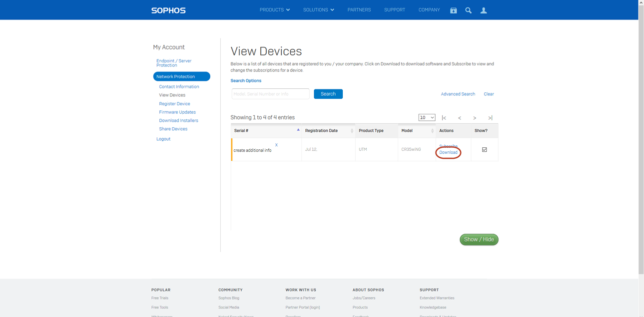Open the SUPPORT menu item

(395, 10)
